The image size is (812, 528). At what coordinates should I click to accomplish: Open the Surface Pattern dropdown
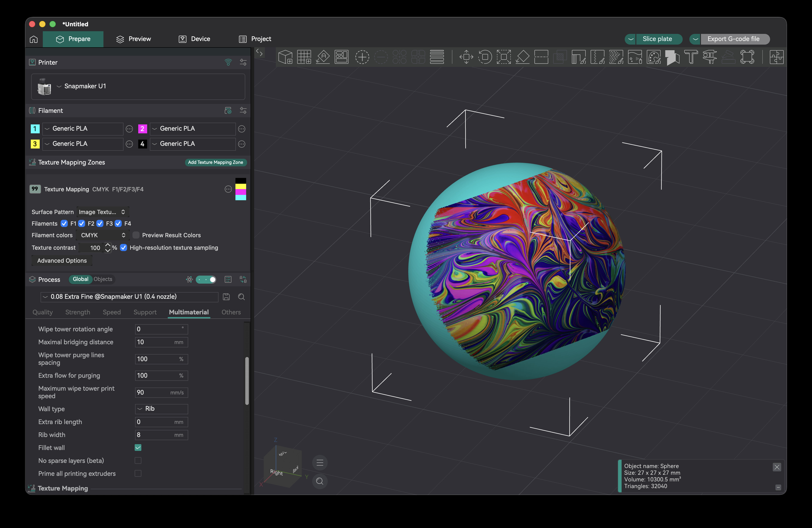(103, 212)
